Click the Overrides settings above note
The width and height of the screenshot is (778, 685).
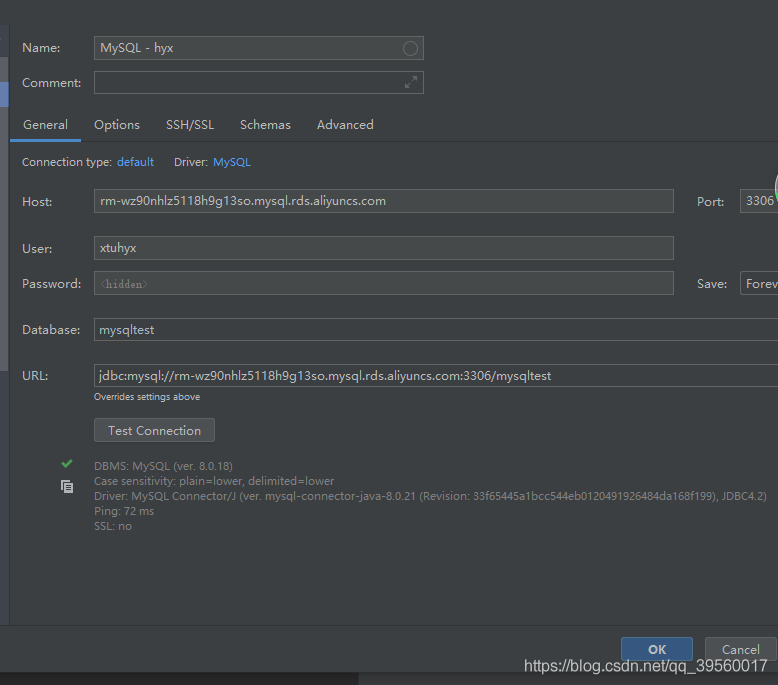(x=147, y=397)
